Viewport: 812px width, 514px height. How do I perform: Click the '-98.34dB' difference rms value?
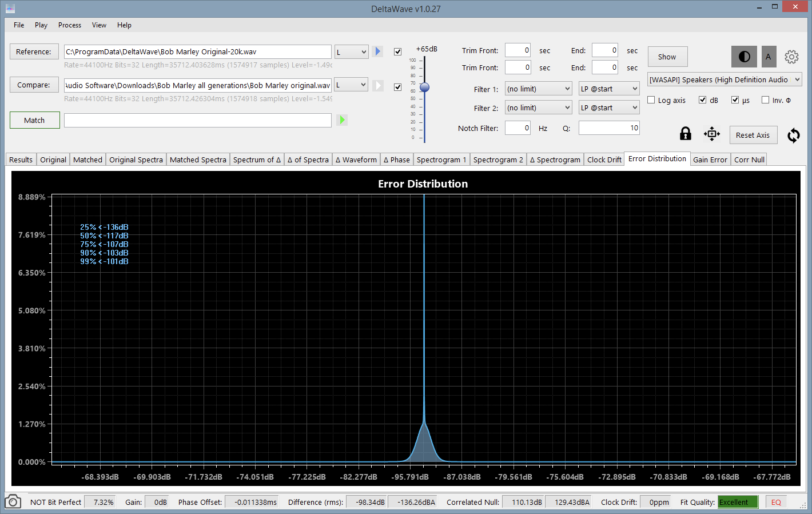click(367, 502)
